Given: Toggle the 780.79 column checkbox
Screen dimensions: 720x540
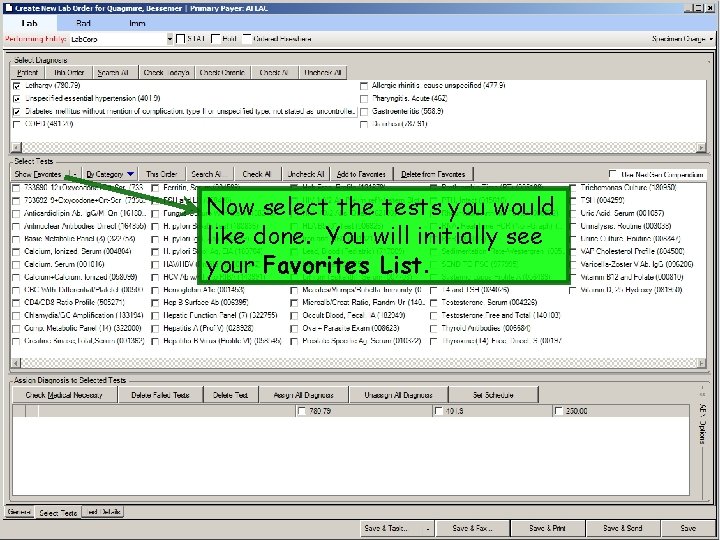Looking at the screenshot, I should pyautogui.click(x=302, y=411).
